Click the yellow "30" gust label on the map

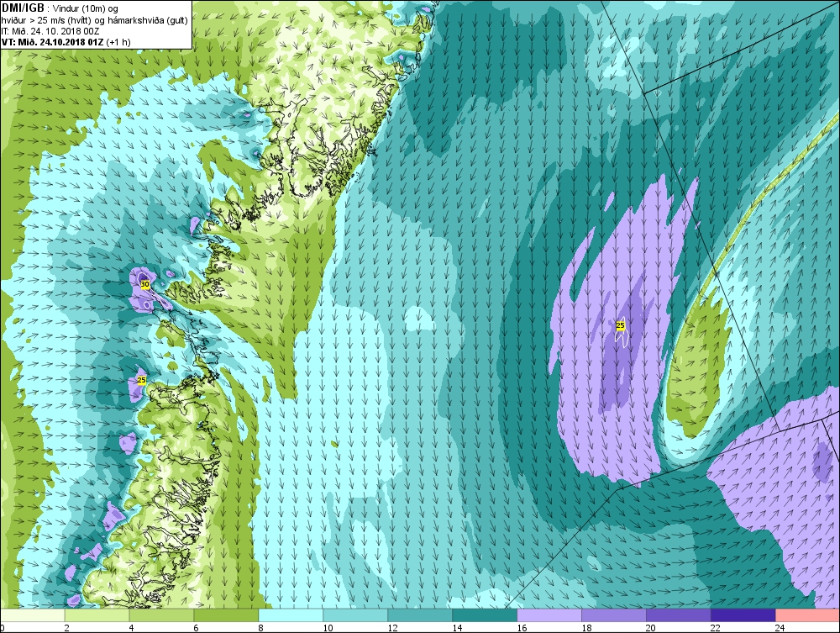144,284
